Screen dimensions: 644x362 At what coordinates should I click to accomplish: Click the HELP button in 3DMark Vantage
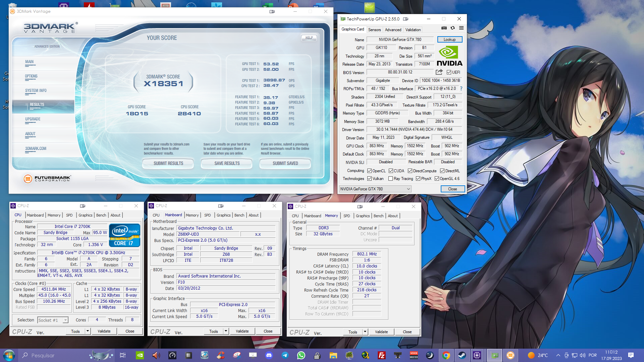coord(309,38)
